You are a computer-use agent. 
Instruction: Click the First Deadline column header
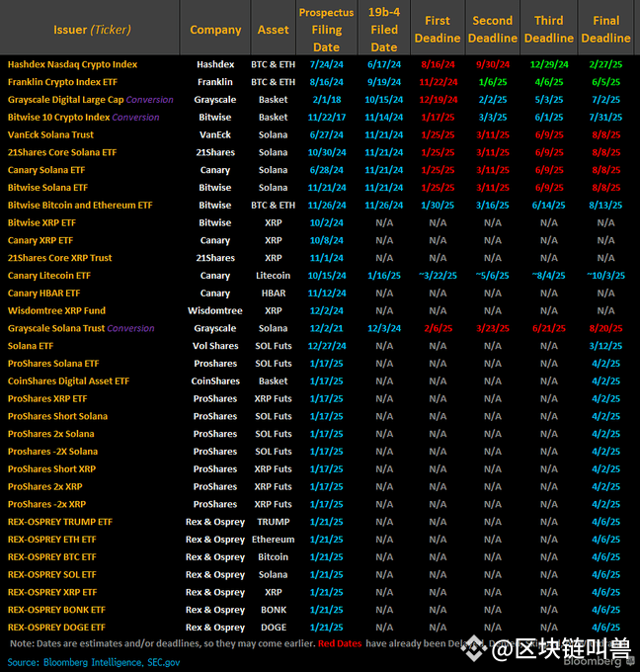pyautogui.click(x=438, y=30)
